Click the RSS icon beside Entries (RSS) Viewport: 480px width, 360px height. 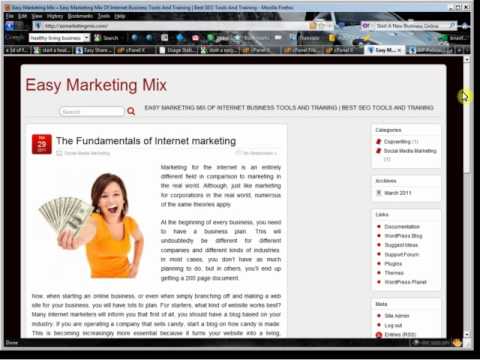click(x=379, y=335)
